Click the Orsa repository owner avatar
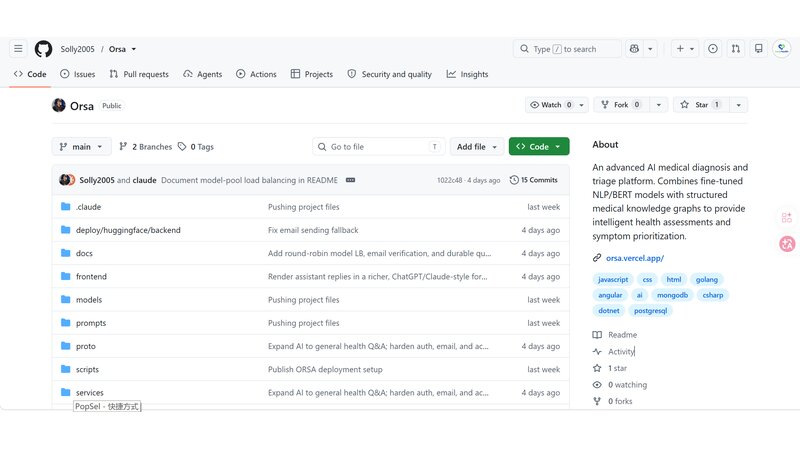The height and width of the screenshot is (450, 800). (59, 105)
